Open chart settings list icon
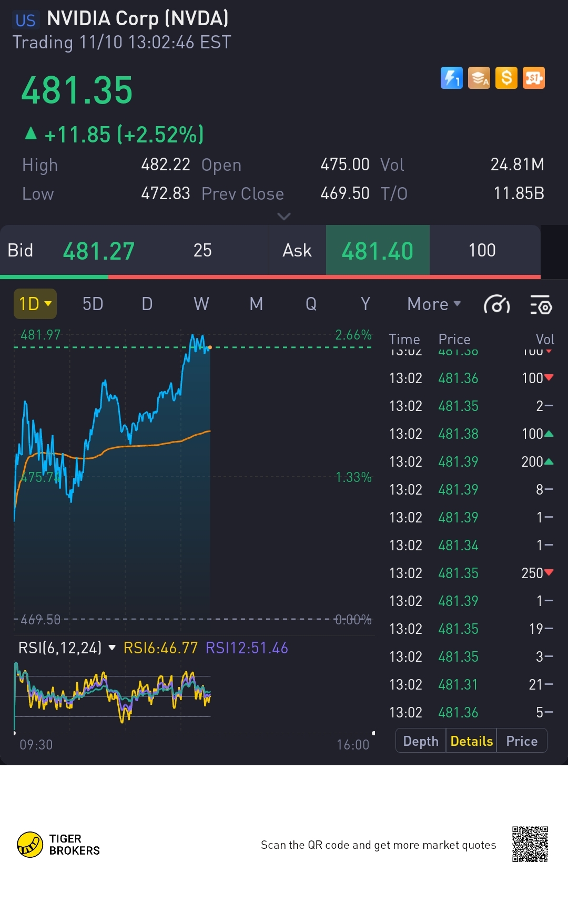568x924 pixels. tap(541, 304)
